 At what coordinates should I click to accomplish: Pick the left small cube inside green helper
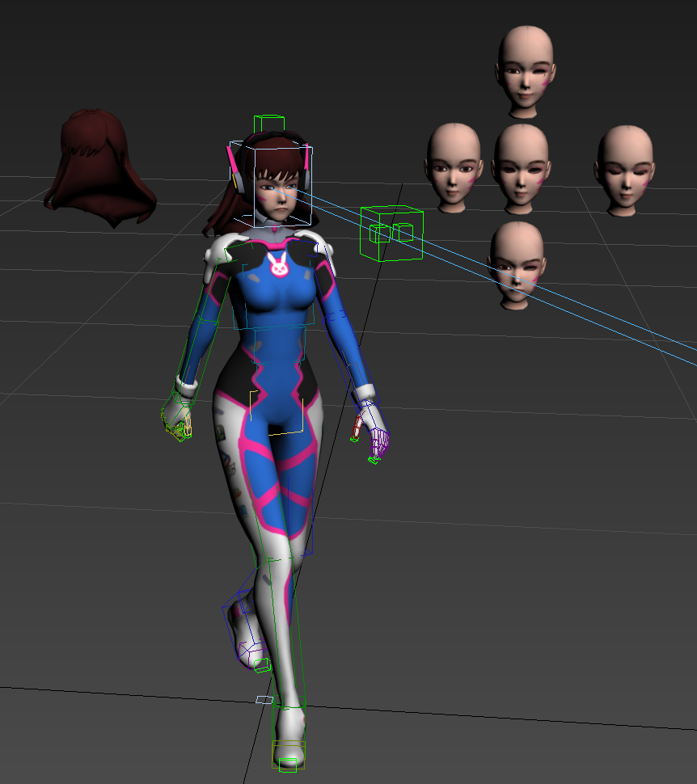[379, 234]
